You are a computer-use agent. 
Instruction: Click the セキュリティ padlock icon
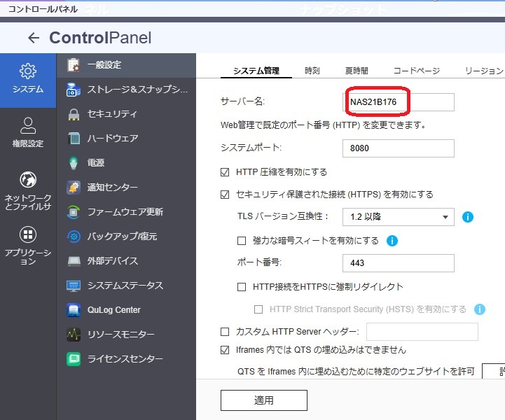click(74, 114)
